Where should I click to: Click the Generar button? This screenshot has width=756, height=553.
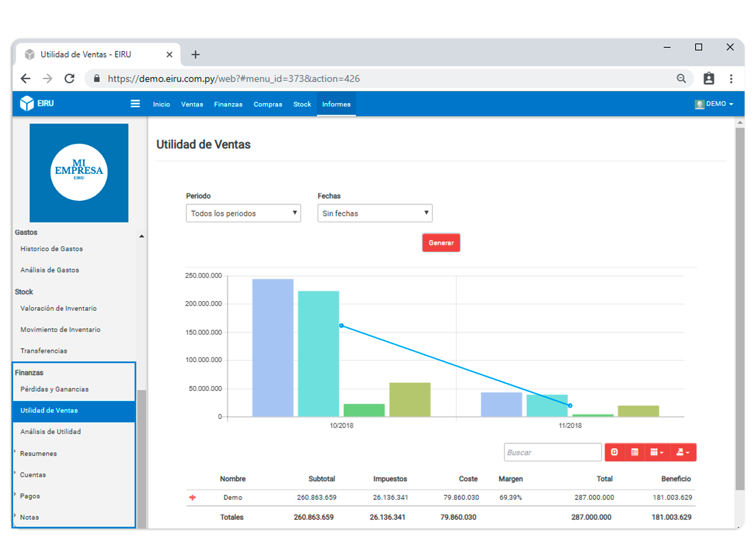pyautogui.click(x=441, y=243)
